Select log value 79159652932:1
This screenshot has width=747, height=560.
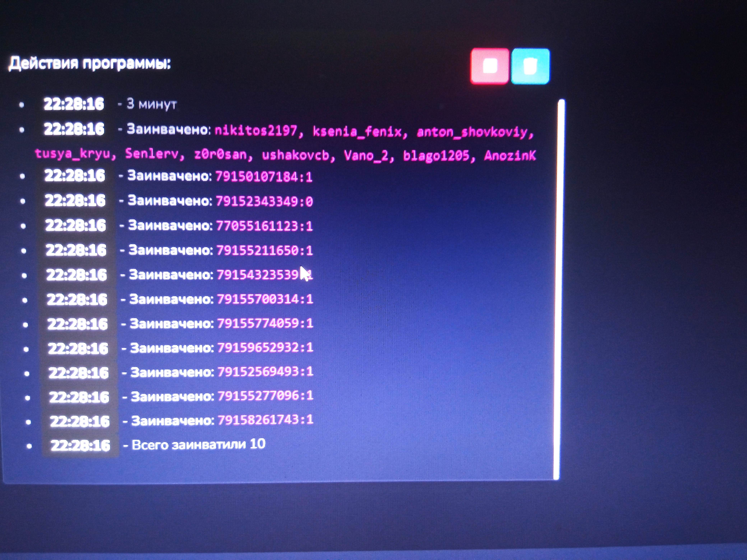coord(265,347)
